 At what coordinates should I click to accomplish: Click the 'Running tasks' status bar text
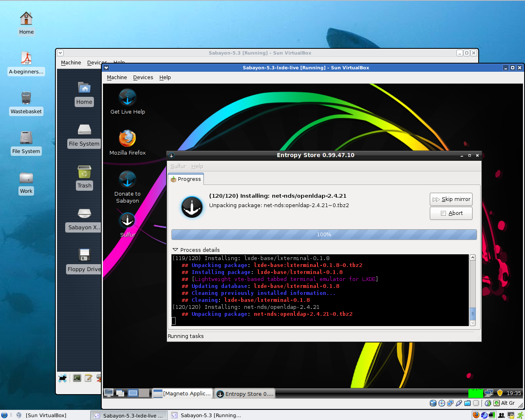pos(186,336)
